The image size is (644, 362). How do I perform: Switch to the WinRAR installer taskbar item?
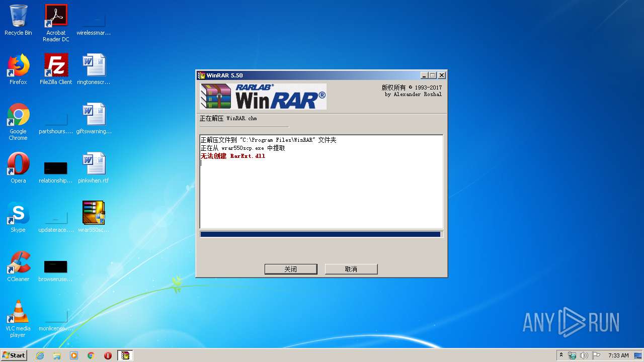pyautogui.click(x=125, y=355)
